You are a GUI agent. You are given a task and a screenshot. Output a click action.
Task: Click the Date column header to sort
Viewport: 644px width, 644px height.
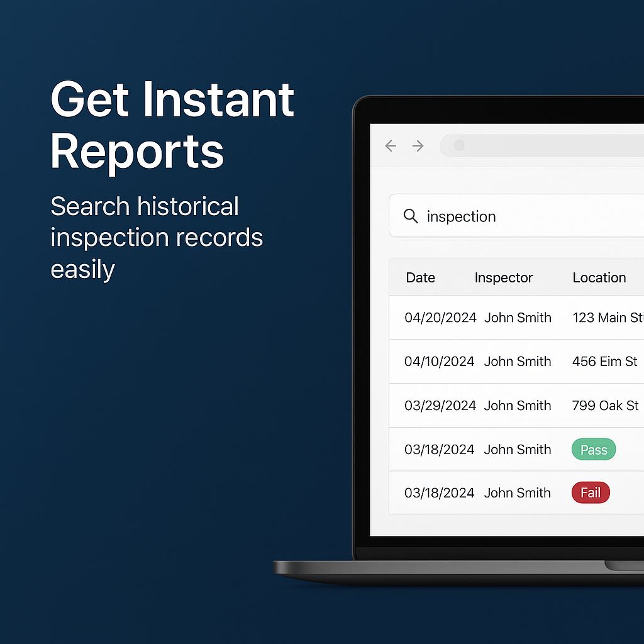(420, 277)
